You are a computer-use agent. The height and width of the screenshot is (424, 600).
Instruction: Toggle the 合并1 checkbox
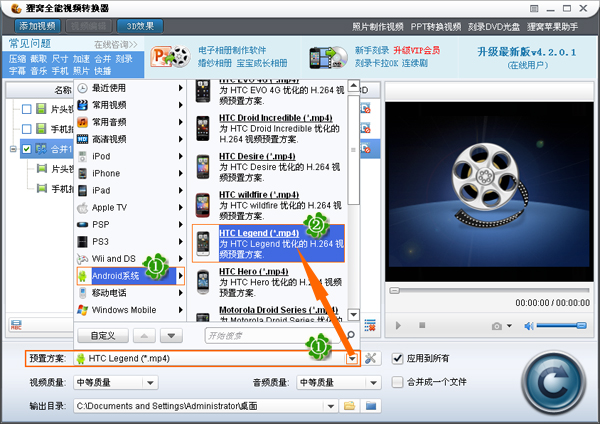[x=26, y=148]
